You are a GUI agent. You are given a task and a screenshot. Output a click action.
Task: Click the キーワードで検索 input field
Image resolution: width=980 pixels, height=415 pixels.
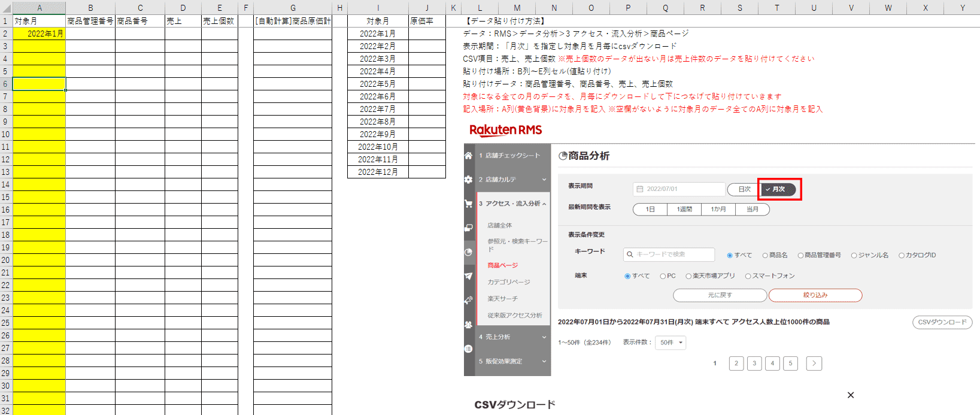pyautogui.click(x=669, y=255)
